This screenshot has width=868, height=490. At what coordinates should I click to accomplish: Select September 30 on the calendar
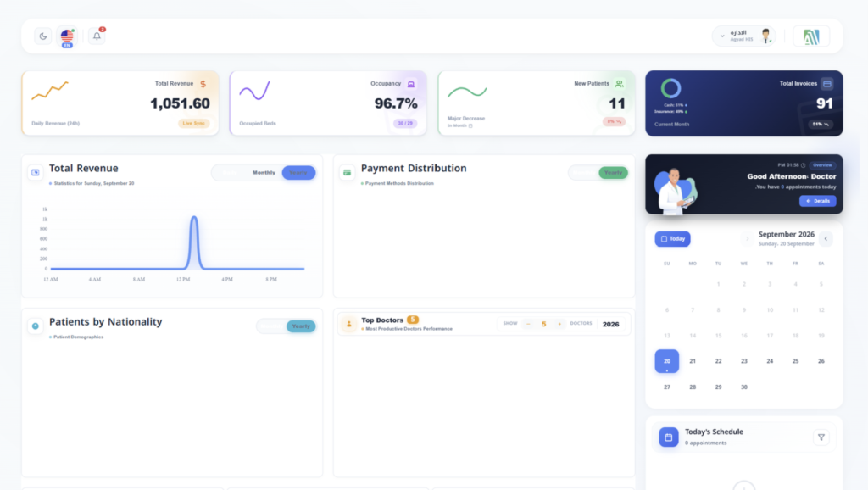[x=744, y=387]
